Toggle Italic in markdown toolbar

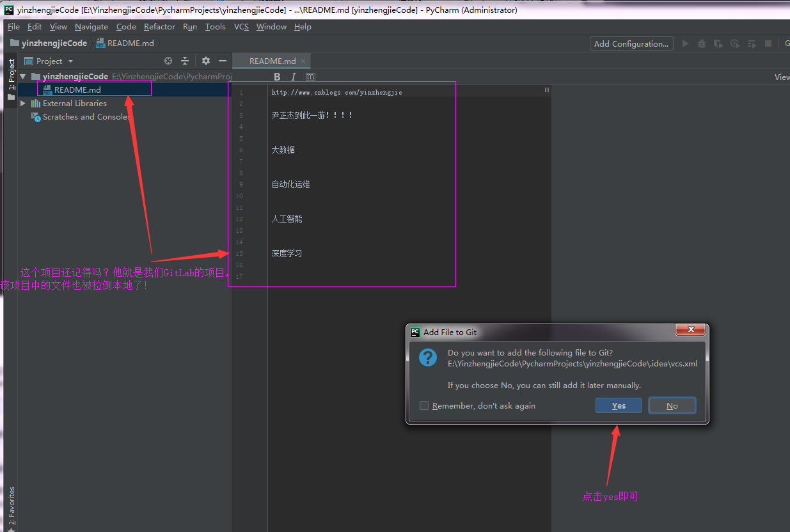point(294,77)
